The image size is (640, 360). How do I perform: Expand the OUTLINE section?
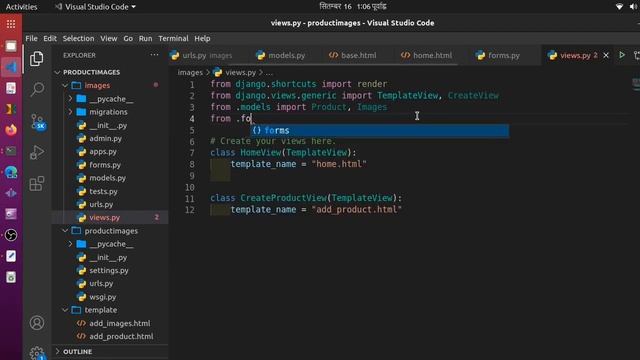pyautogui.click(x=110, y=351)
